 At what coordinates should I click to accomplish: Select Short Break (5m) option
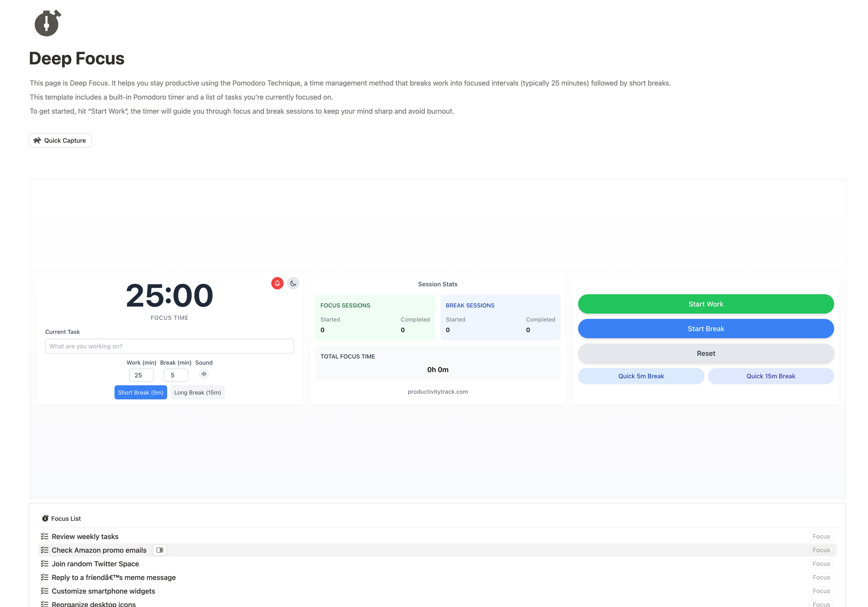141,392
